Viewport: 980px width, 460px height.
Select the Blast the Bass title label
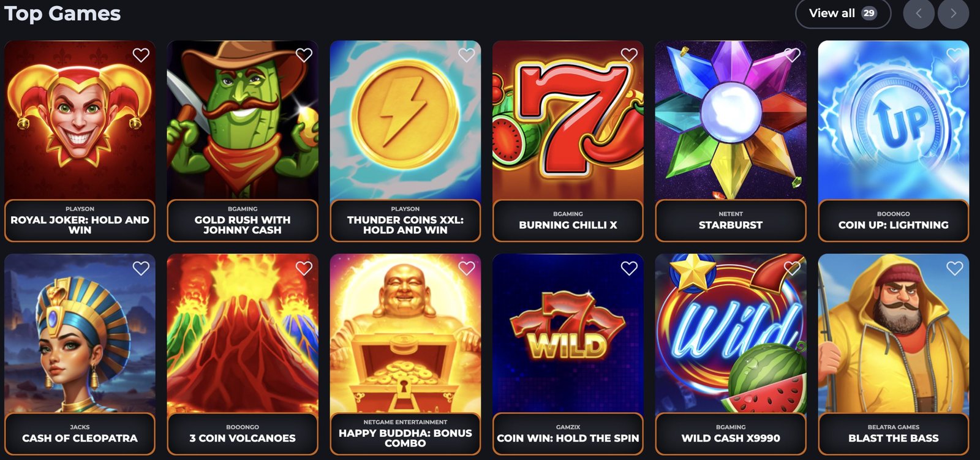click(x=893, y=438)
